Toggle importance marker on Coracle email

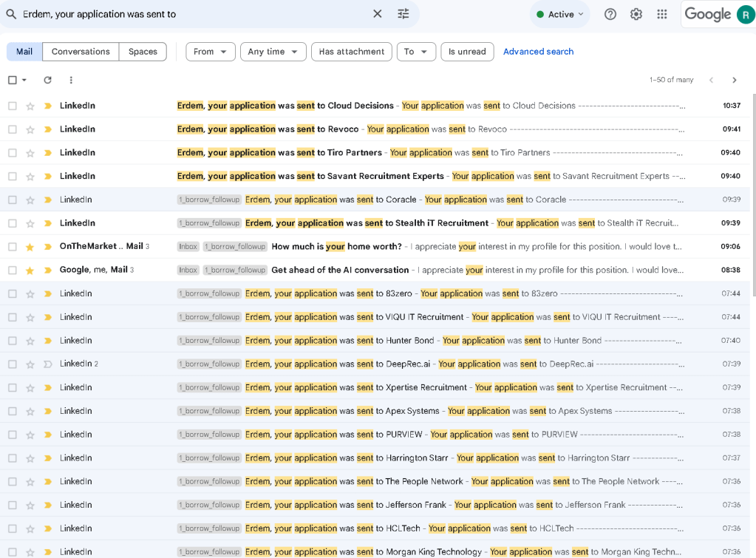tap(48, 200)
